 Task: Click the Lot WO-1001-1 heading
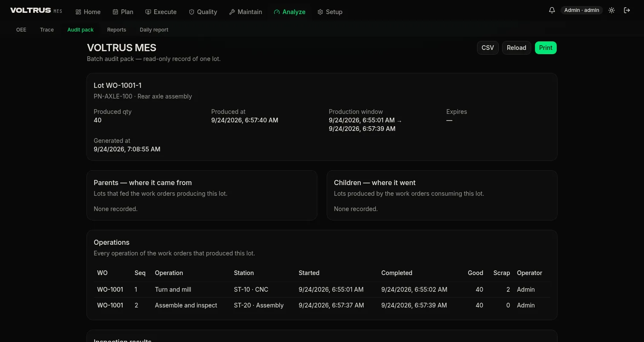pyautogui.click(x=118, y=85)
